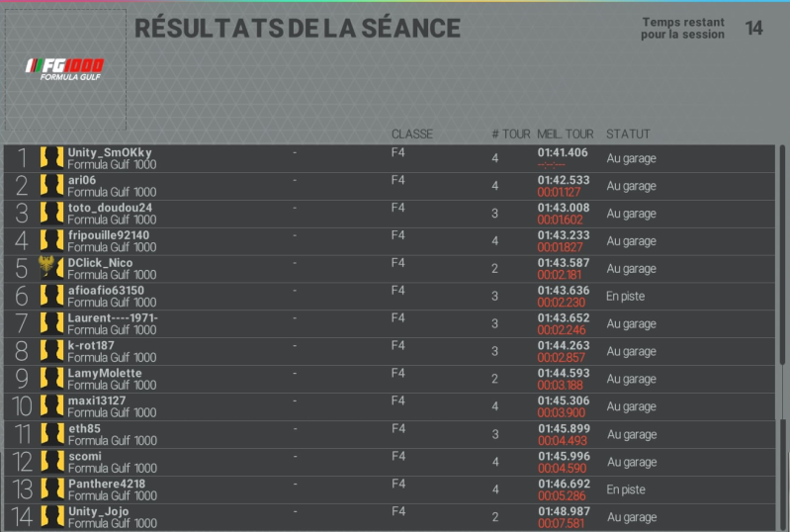The height and width of the screenshot is (532, 790).
Task: Click DClick_Nico's eagle emblem avatar
Action: coord(51,268)
